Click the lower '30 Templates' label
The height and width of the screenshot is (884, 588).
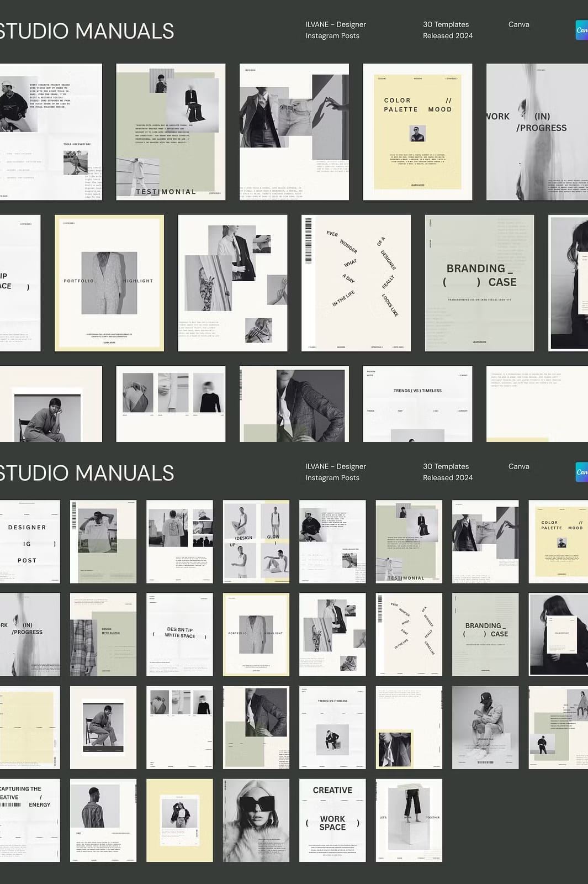pyautogui.click(x=446, y=466)
